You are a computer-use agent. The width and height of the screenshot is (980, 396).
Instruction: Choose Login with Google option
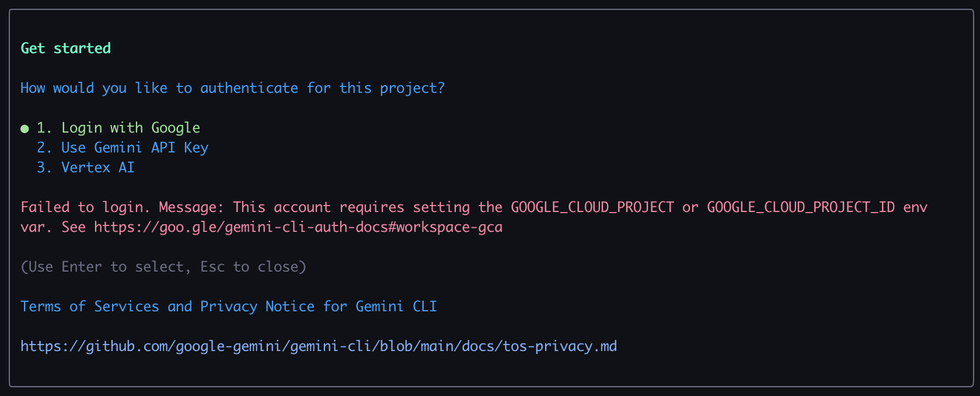tap(118, 128)
